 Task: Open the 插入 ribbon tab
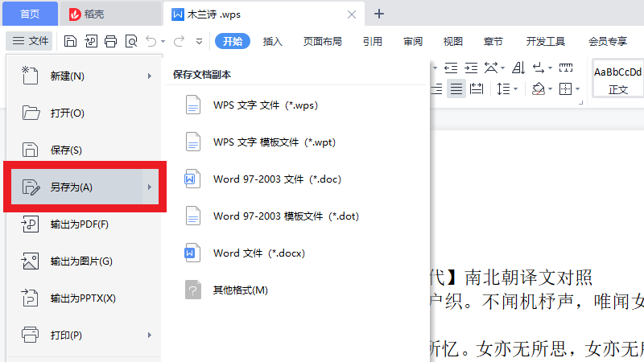(273, 41)
